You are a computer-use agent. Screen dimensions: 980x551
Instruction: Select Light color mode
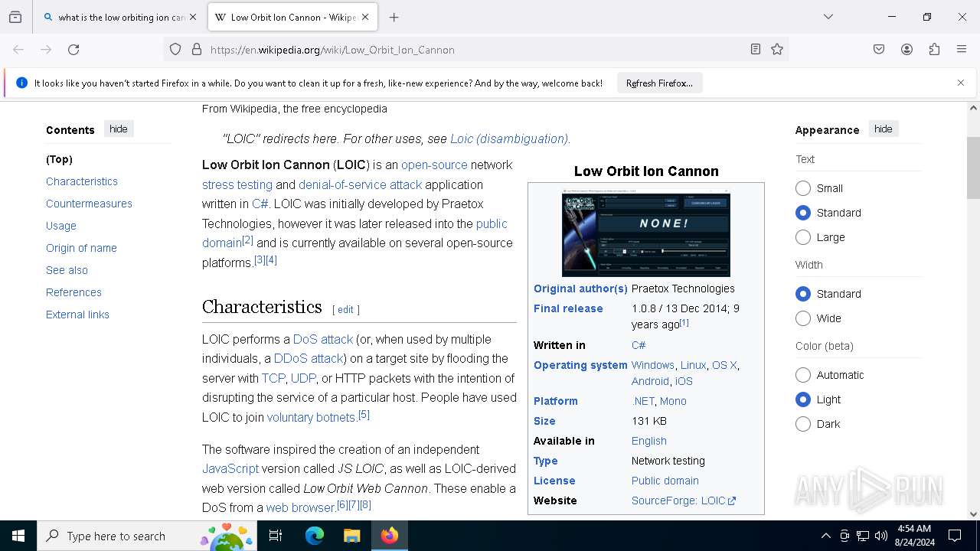pyautogui.click(x=803, y=399)
